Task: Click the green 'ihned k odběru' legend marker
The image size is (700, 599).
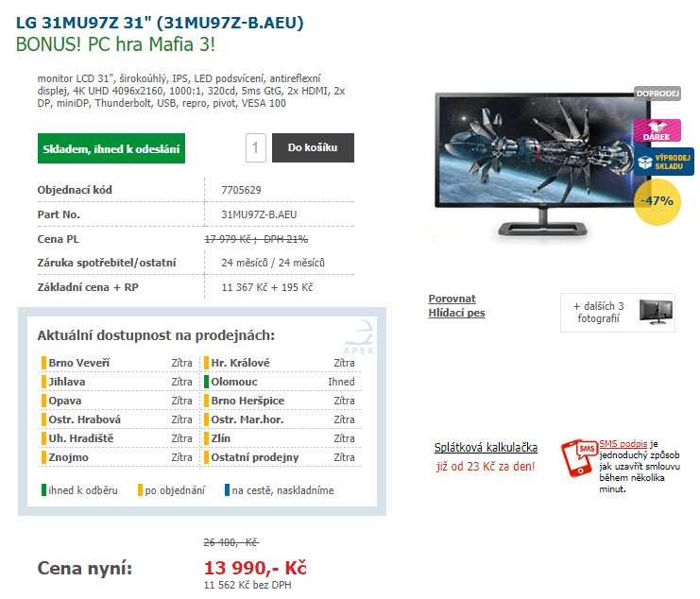Action: 43,490
